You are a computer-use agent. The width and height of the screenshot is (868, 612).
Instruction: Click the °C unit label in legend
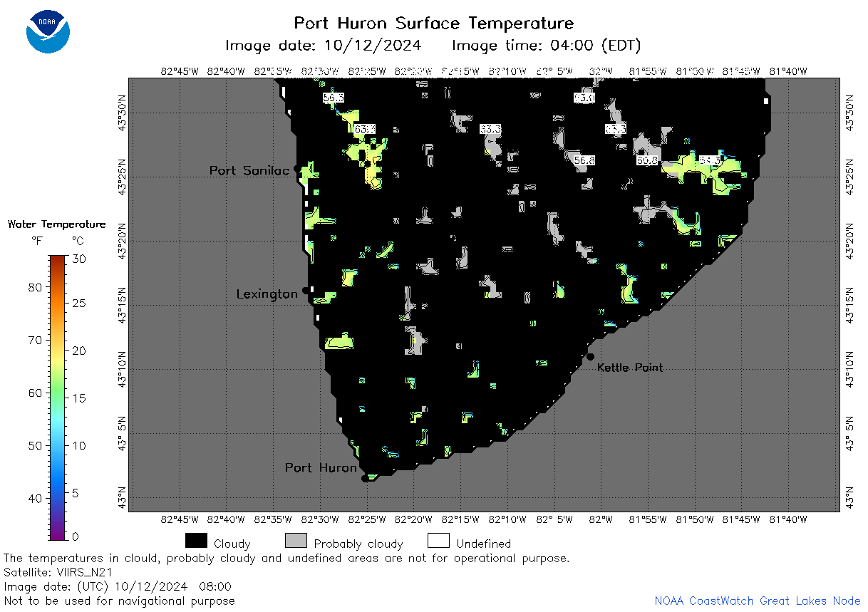(78, 242)
